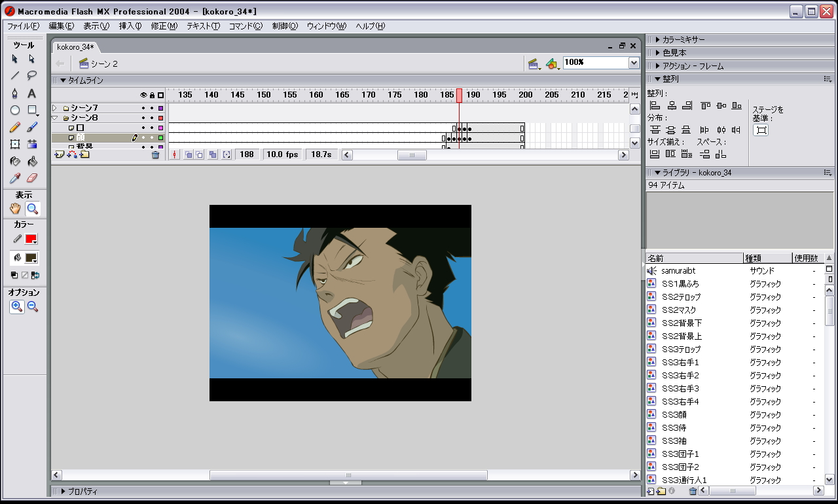This screenshot has height=504, width=838.
Task: Add a motion guide layer
Action: (72, 154)
